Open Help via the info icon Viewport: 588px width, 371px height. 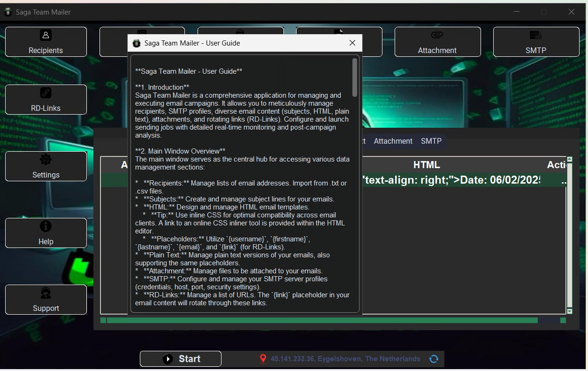pos(46,226)
